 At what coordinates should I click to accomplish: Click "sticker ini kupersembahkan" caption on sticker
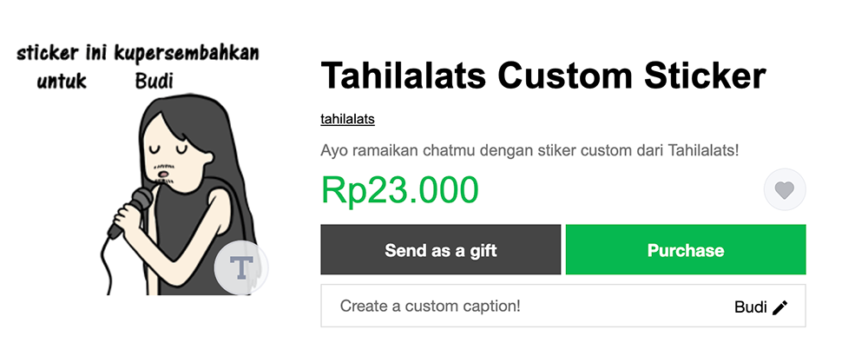tap(138, 54)
